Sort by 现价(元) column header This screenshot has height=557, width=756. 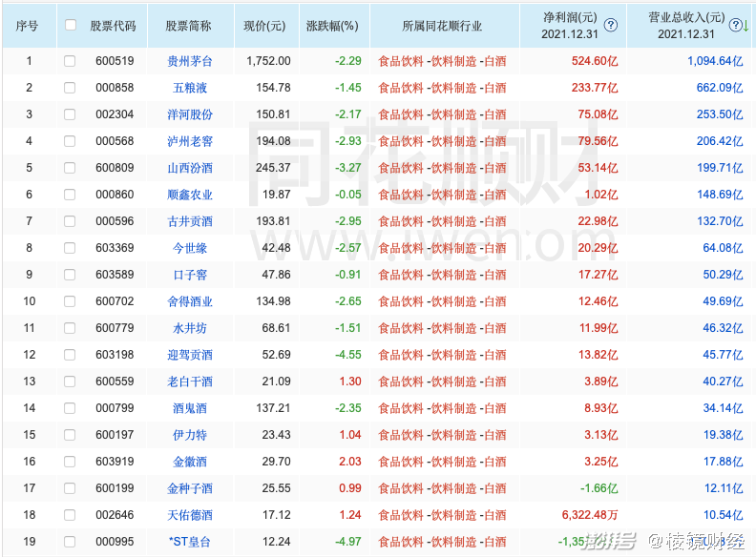tap(264, 26)
